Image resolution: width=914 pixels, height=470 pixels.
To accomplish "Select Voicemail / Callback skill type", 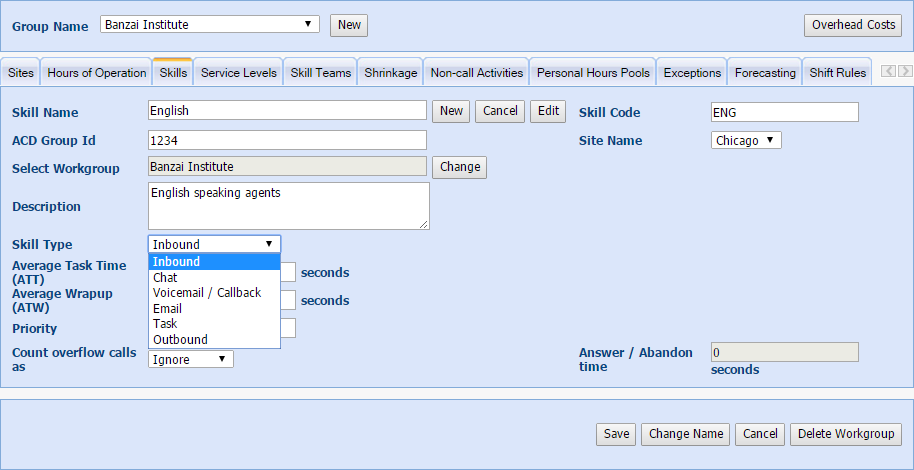I will 206,293.
